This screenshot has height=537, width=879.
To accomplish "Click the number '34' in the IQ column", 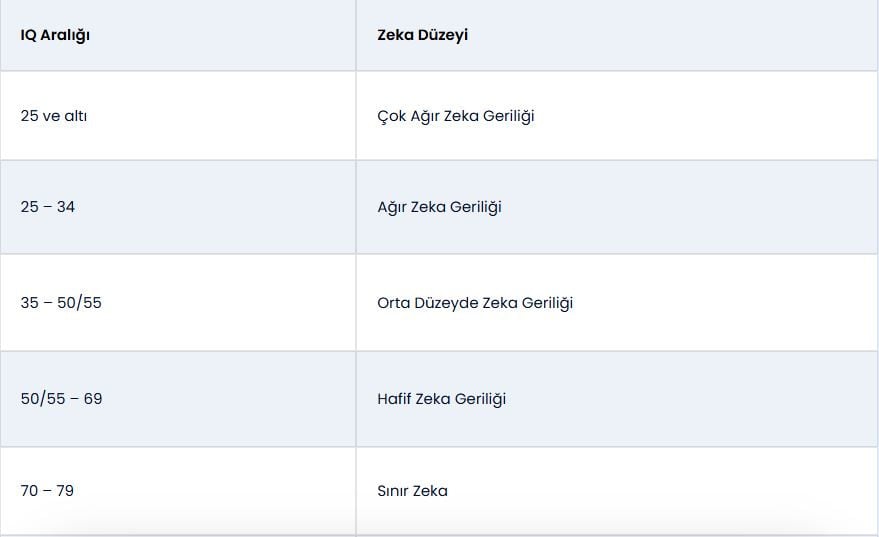I will pyautogui.click(x=66, y=207).
